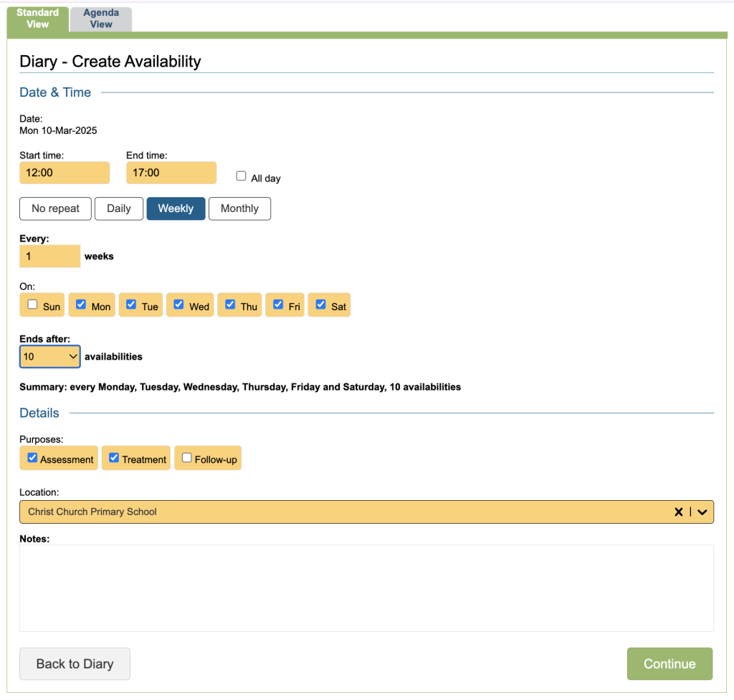
Task: Select the Daily repeat option
Action: coord(119,208)
